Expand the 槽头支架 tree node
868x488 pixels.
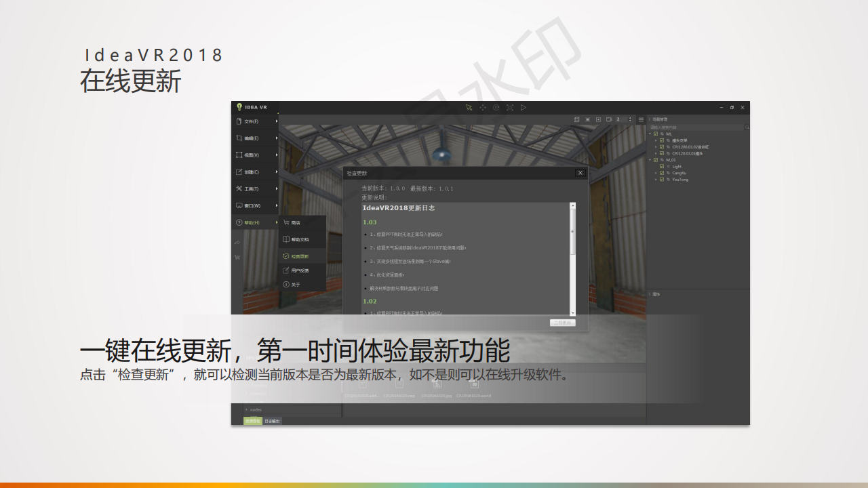[x=656, y=140]
